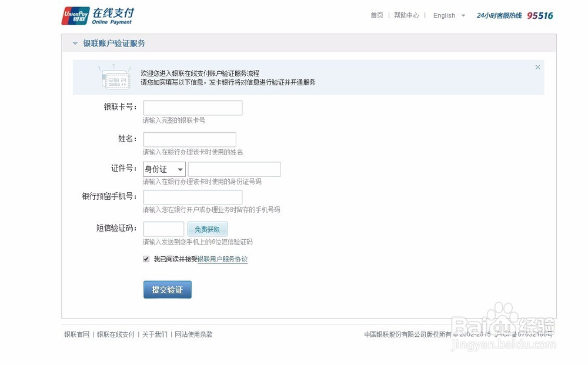Check the agreement acceptance checkbox
Screen dimensions: 588x365
[145, 259]
